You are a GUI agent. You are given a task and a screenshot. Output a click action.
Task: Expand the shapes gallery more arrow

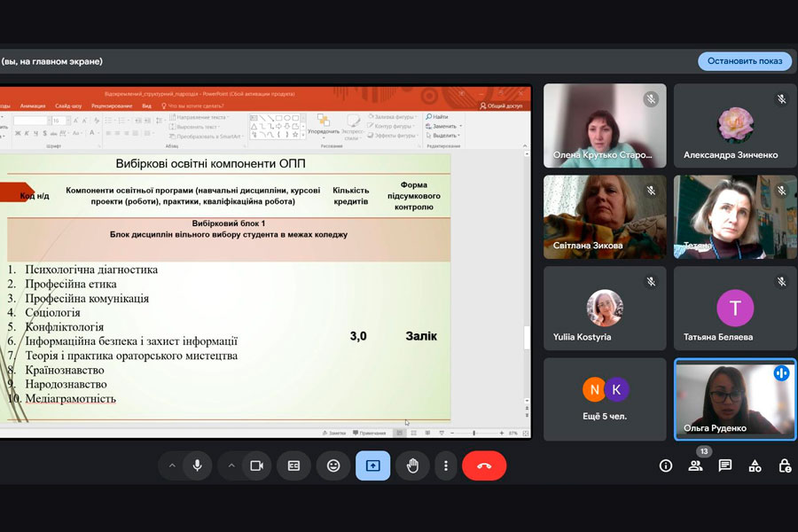click(304, 135)
